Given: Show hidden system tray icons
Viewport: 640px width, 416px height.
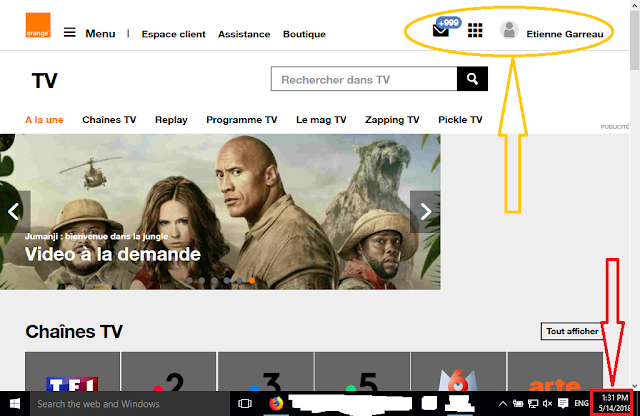Looking at the screenshot, I should coord(503,404).
